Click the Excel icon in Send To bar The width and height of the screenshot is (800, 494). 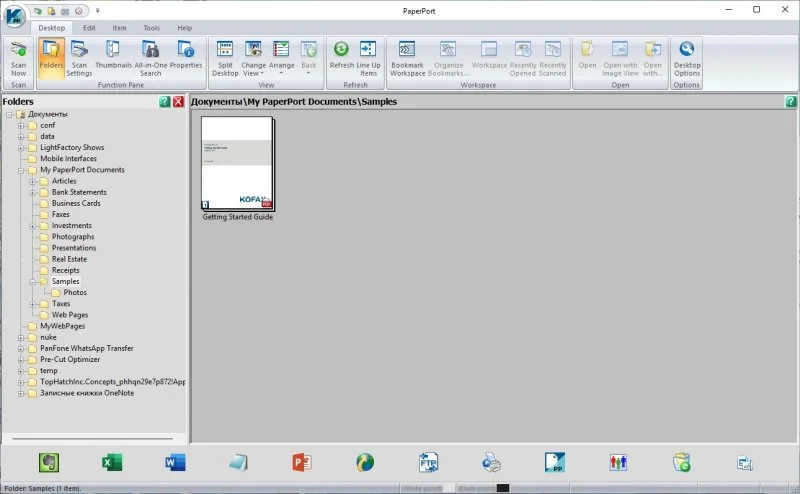point(112,463)
